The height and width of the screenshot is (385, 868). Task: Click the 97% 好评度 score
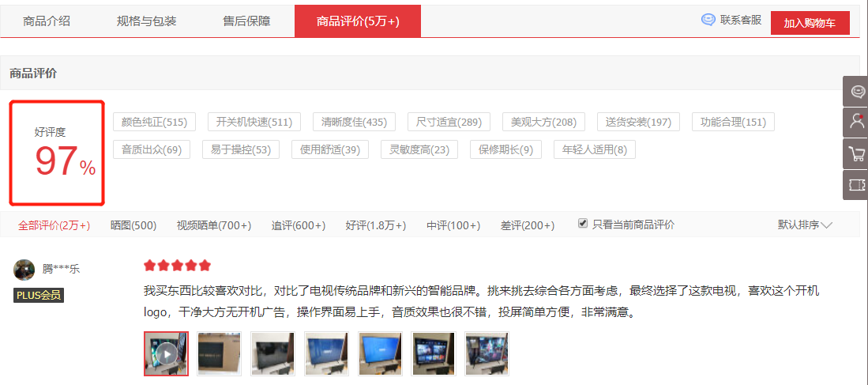[x=66, y=161]
